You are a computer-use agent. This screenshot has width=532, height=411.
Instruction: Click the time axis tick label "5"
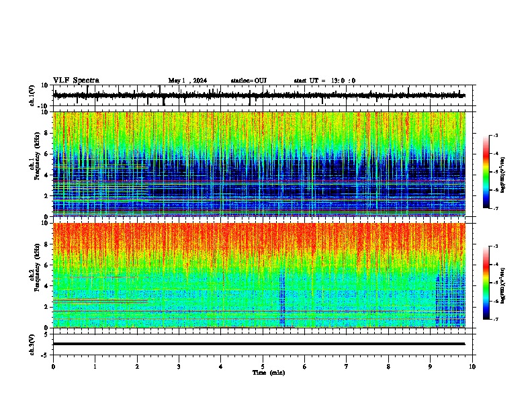click(x=263, y=367)
